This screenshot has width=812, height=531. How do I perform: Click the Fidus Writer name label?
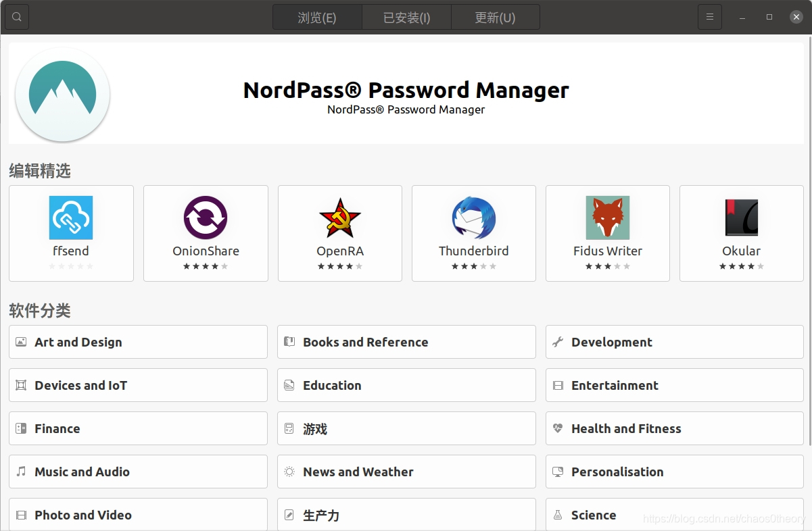(608, 251)
